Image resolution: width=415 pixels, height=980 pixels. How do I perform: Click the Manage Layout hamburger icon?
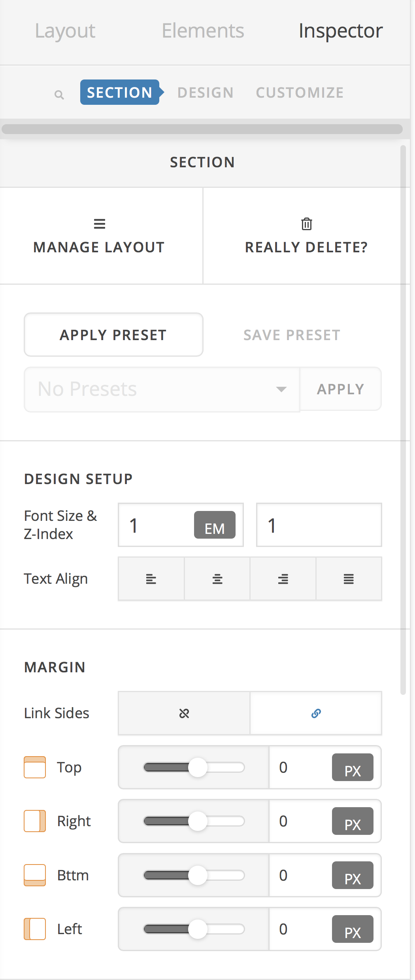point(100,224)
